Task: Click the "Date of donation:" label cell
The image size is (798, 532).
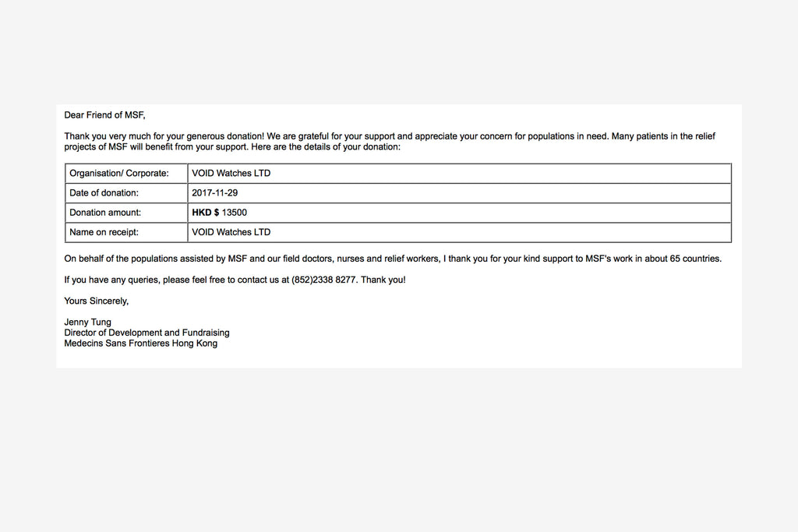Action: click(x=104, y=193)
